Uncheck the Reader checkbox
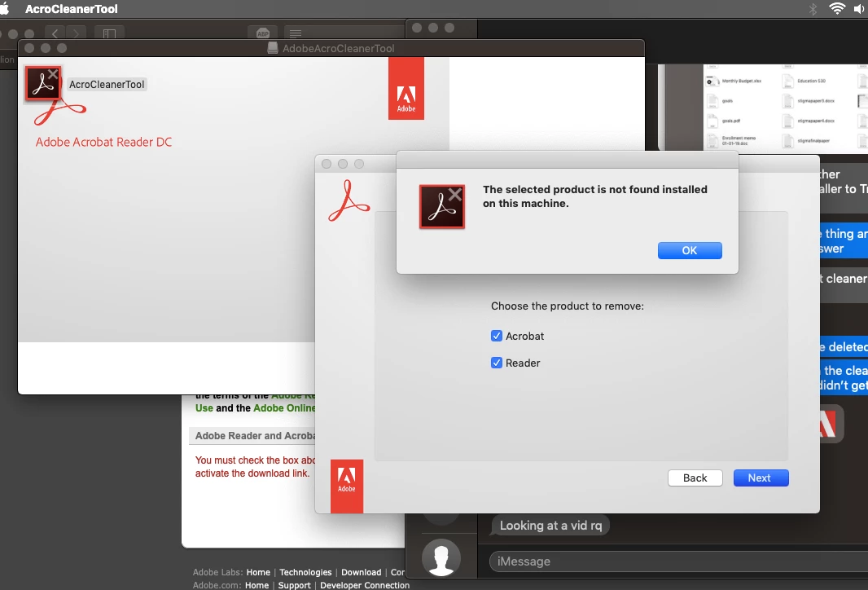Image resolution: width=868 pixels, height=590 pixels. click(x=497, y=363)
